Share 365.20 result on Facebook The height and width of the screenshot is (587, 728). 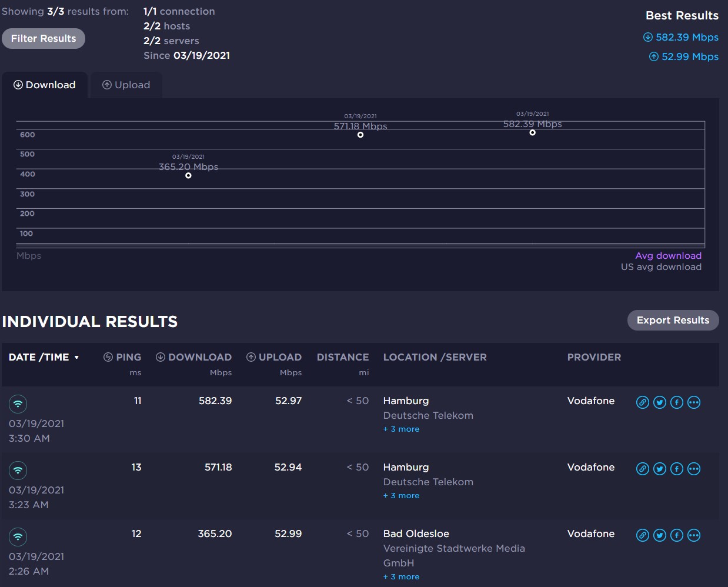point(677,535)
